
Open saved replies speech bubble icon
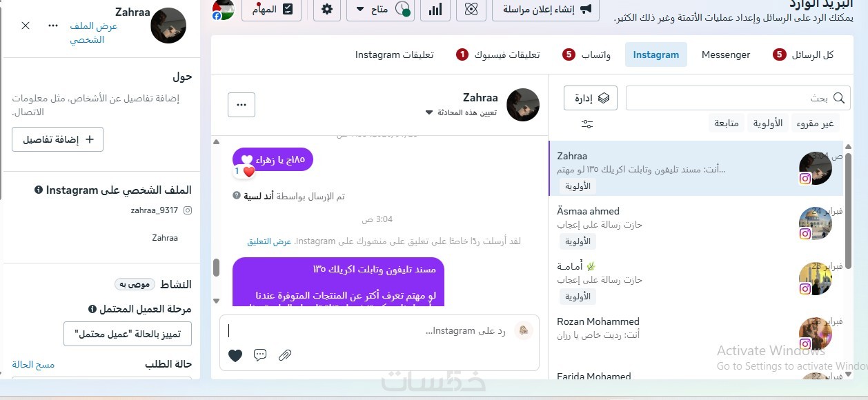pyautogui.click(x=260, y=355)
